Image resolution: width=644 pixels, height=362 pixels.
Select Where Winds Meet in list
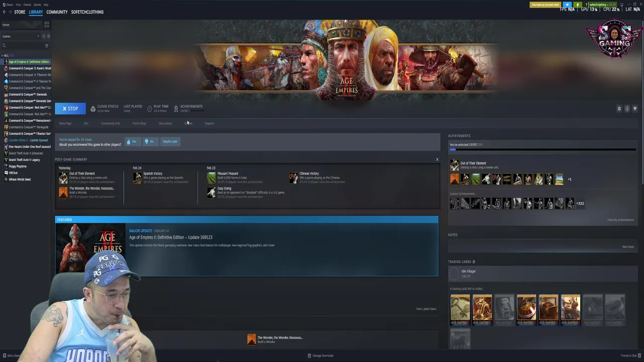[26, 179]
